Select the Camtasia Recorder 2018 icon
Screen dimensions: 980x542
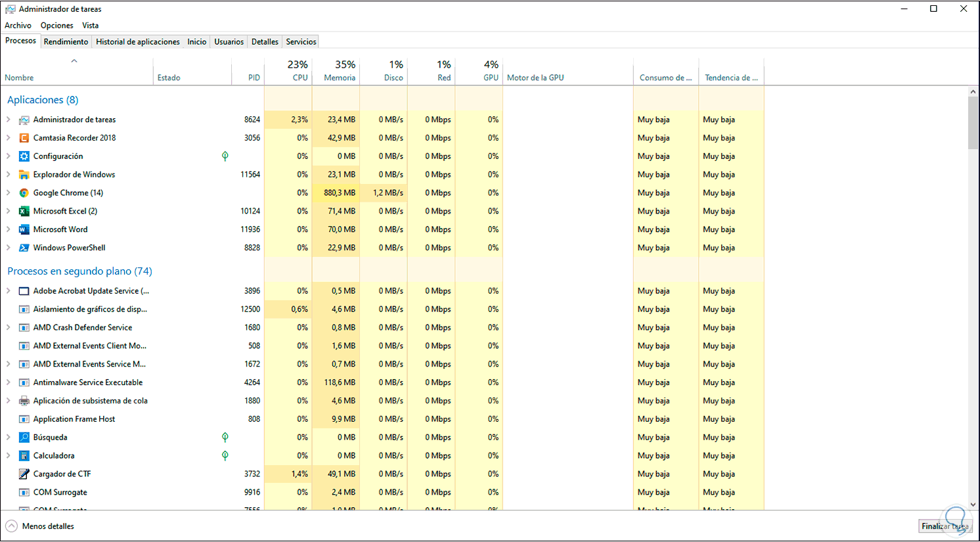(x=24, y=138)
